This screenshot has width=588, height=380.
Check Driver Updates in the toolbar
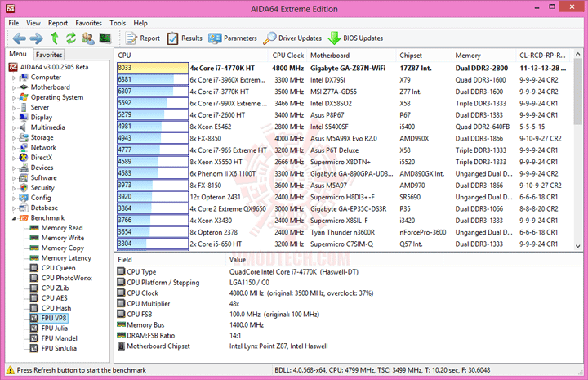(x=292, y=38)
